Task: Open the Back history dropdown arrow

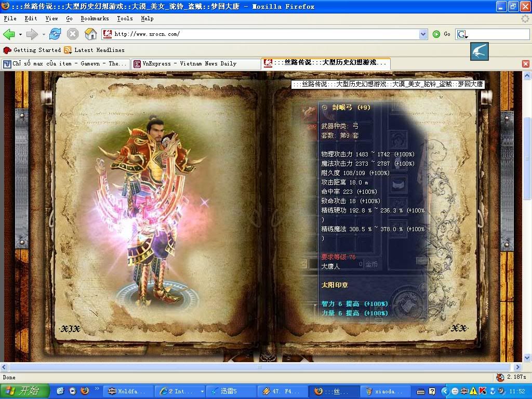Action: [x=20, y=34]
